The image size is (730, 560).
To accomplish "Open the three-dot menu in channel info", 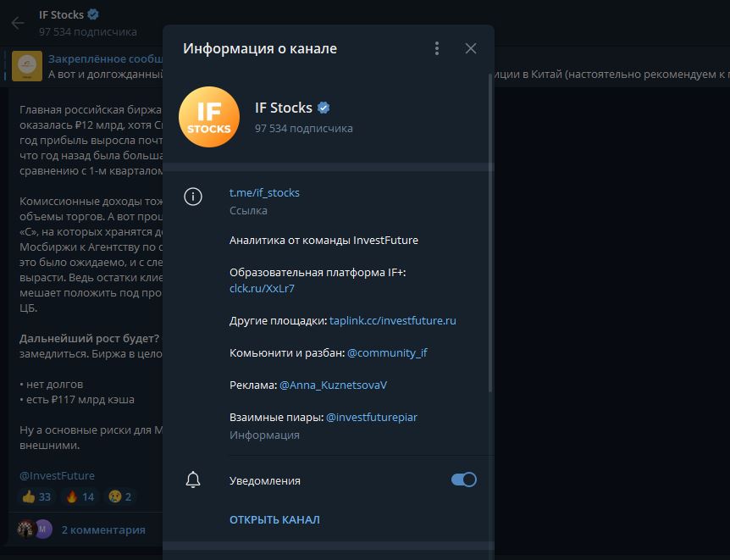I will pyautogui.click(x=437, y=48).
